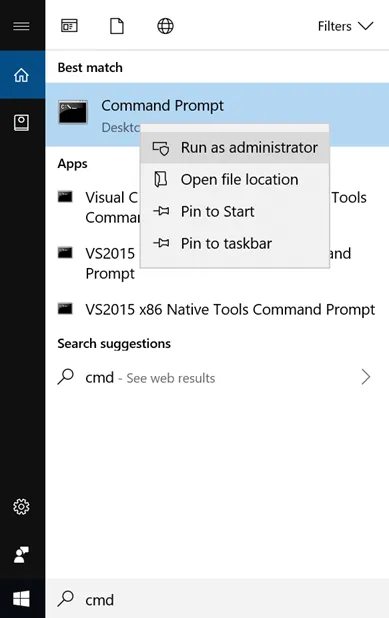Click the Command Prompt app icon thumbnail
This screenshot has height=618, width=389.
tap(73, 112)
